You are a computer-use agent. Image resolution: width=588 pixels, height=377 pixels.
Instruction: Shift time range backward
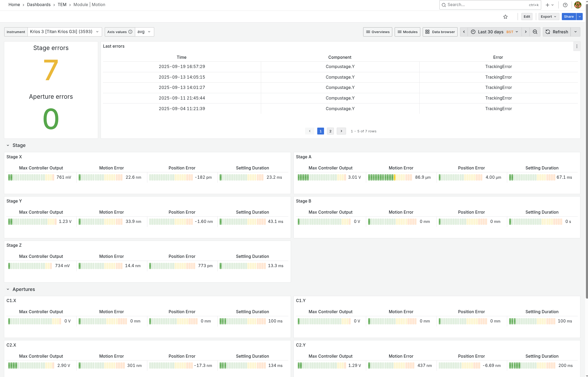click(x=464, y=32)
